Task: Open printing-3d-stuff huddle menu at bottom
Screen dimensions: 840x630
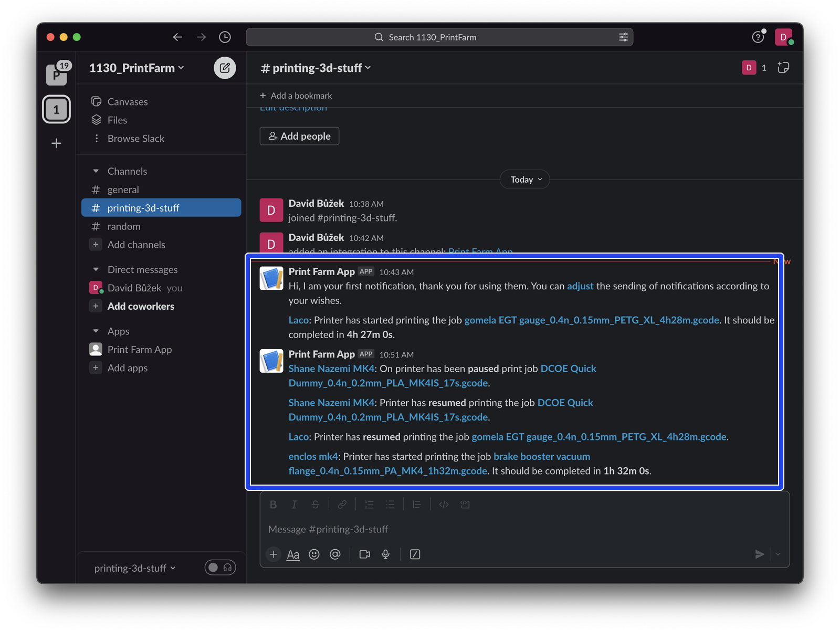Action: point(135,568)
